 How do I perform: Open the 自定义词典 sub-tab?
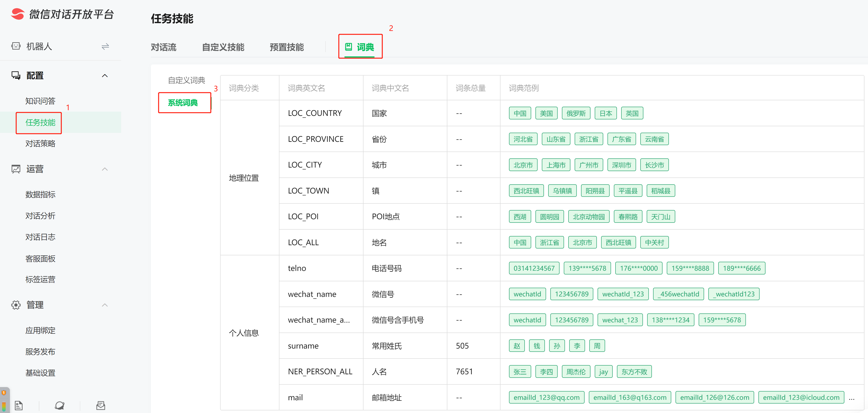(186, 80)
